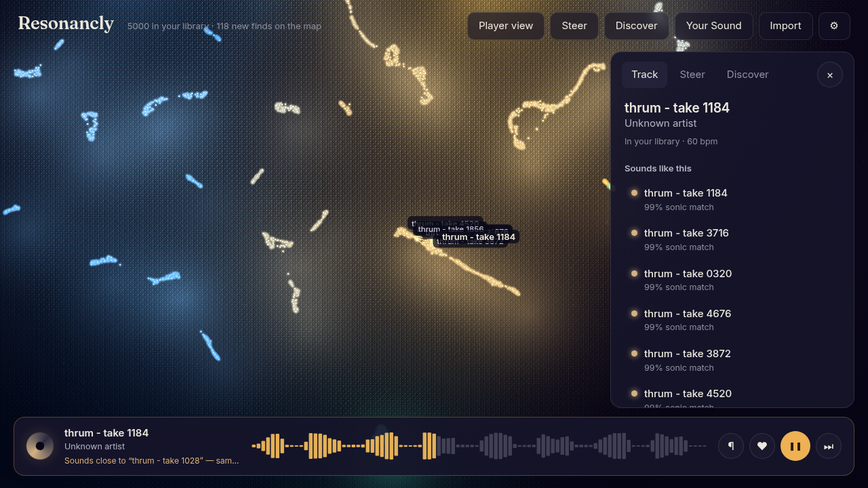Click the top bar Discover button

636,26
